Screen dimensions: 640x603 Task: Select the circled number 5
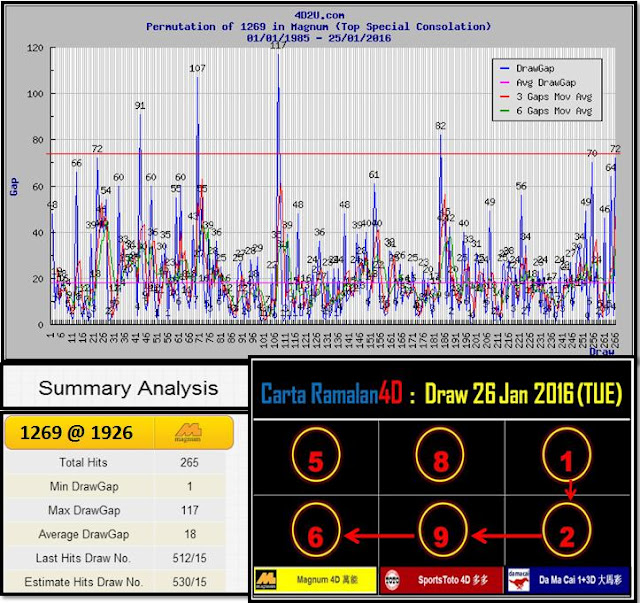tap(316, 456)
